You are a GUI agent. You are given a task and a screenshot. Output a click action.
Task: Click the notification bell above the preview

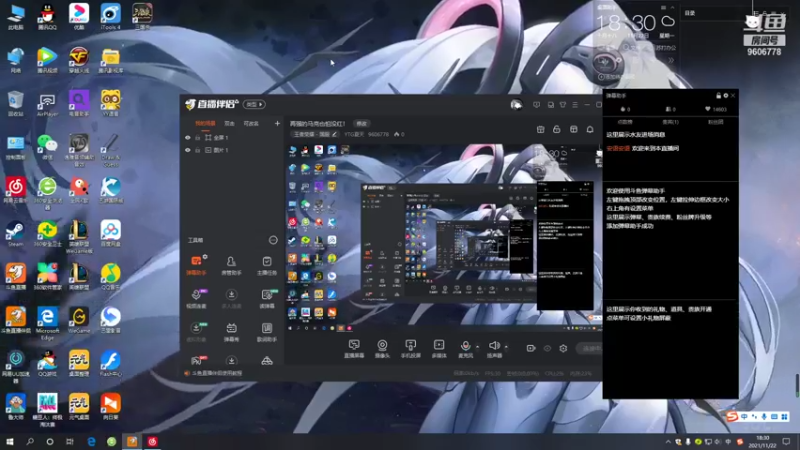click(x=590, y=130)
